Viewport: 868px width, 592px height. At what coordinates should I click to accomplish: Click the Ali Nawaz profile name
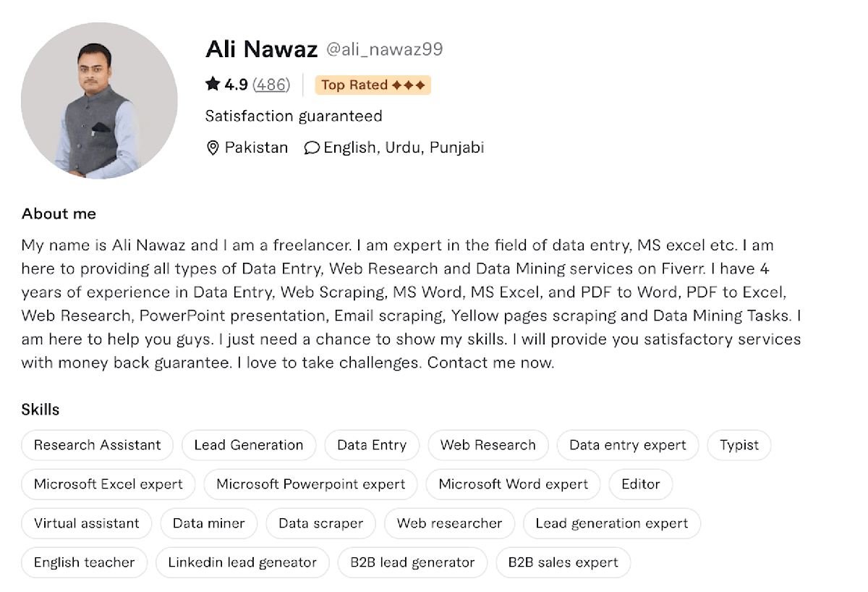tap(261, 49)
